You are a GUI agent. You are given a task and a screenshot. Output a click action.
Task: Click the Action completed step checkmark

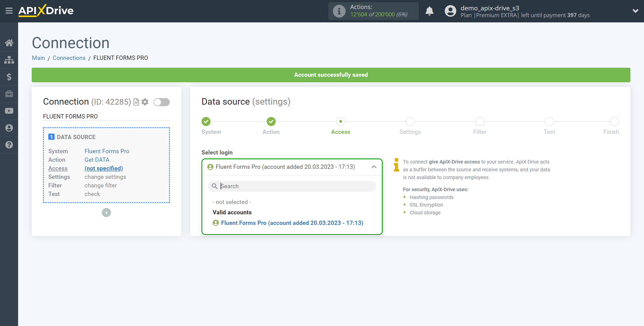271,121
